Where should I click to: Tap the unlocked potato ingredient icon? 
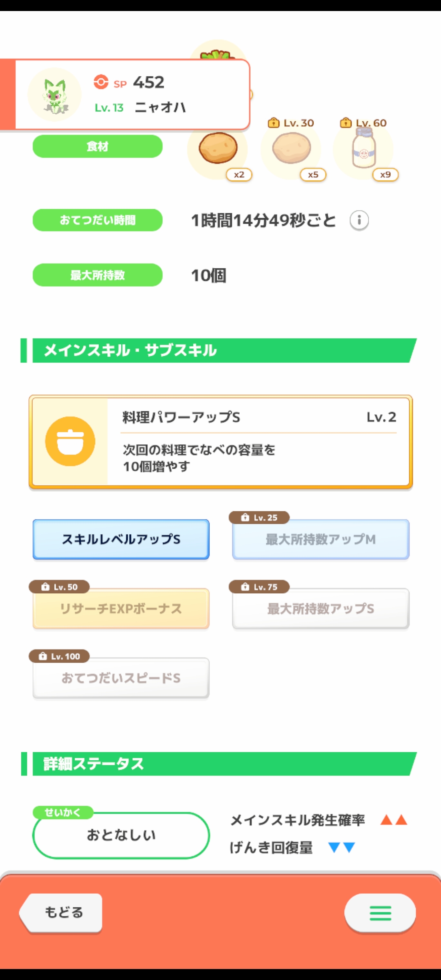click(218, 148)
